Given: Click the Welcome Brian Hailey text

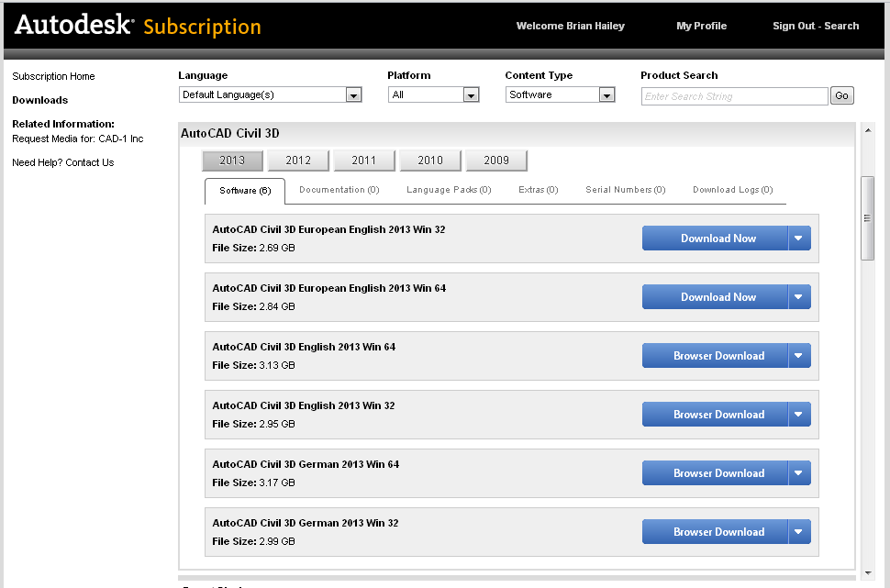Looking at the screenshot, I should (571, 26).
